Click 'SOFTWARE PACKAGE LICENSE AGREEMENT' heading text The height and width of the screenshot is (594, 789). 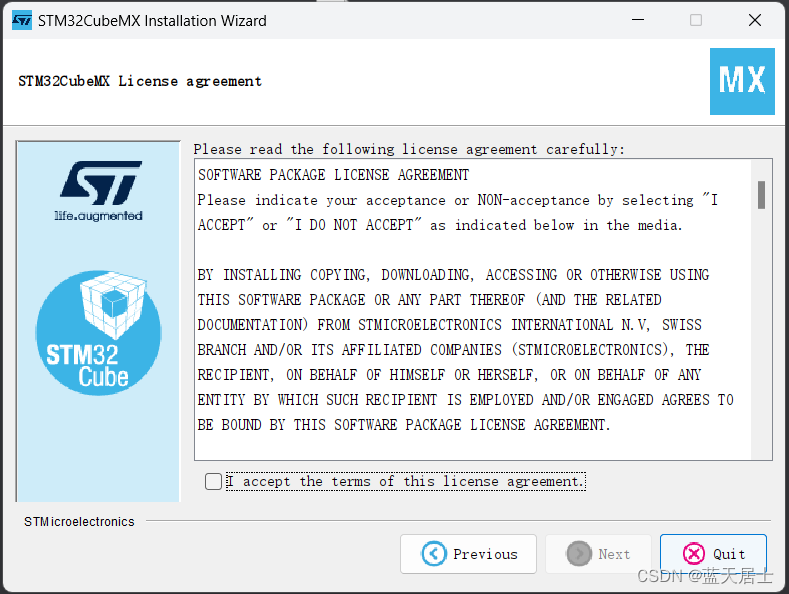(333, 175)
